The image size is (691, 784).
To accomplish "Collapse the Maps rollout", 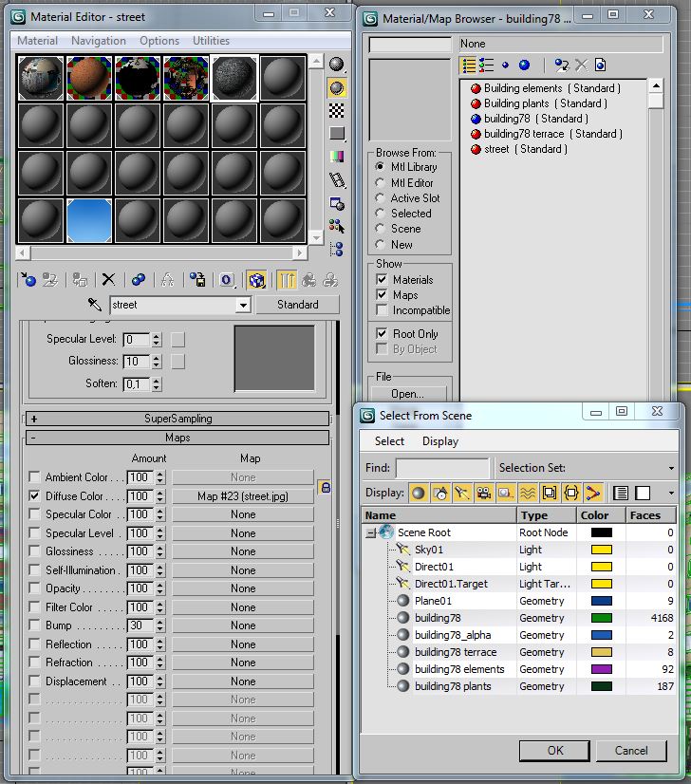I will point(177,438).
